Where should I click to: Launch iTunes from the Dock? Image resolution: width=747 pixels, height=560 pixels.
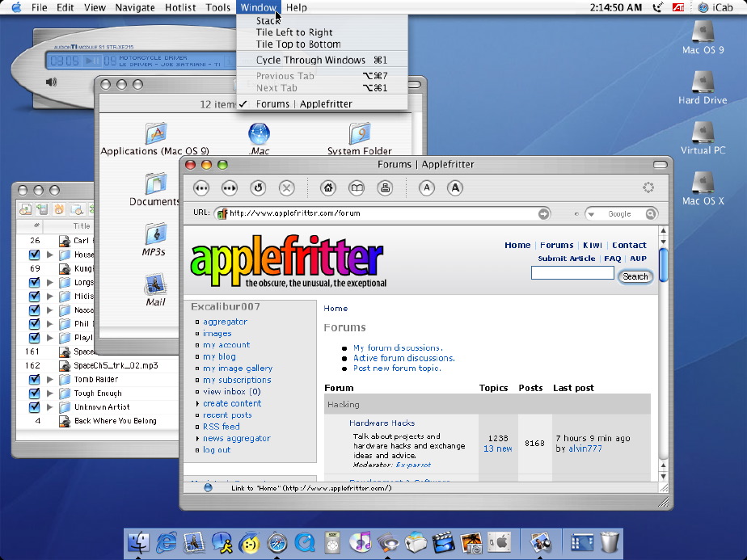click(x=360, y=542)
